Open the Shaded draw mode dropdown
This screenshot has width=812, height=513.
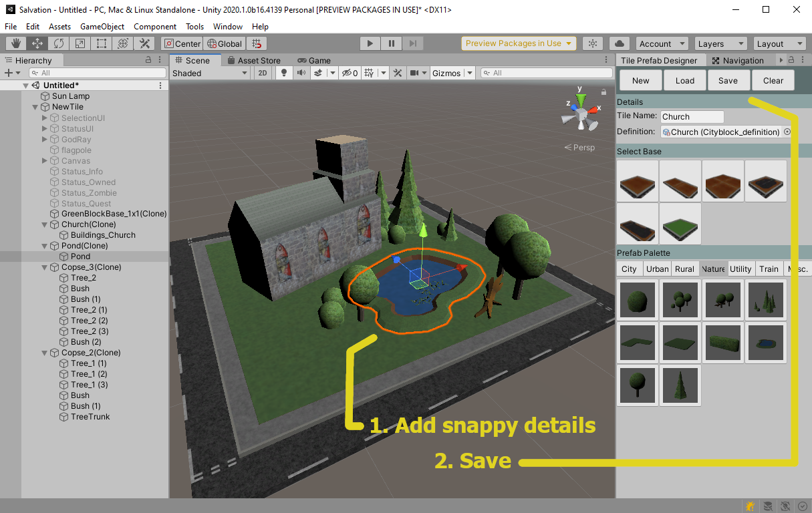(x=210, y=73)
